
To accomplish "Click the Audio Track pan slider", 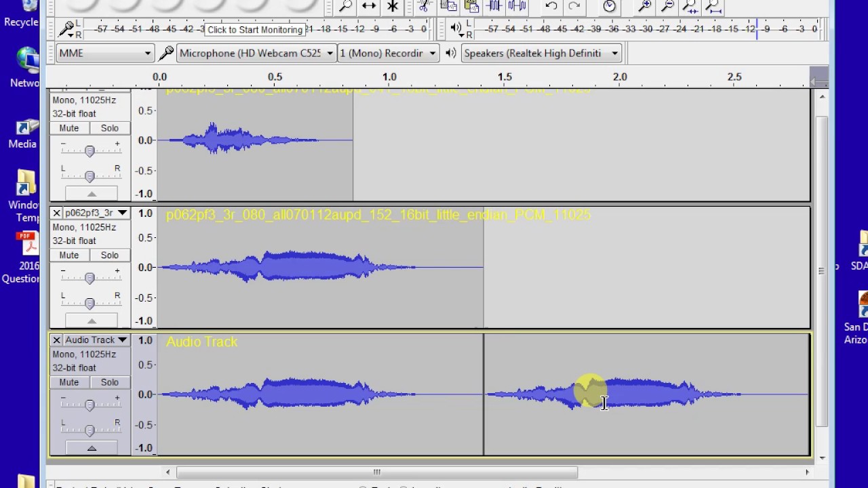I will tap(90, 430).
